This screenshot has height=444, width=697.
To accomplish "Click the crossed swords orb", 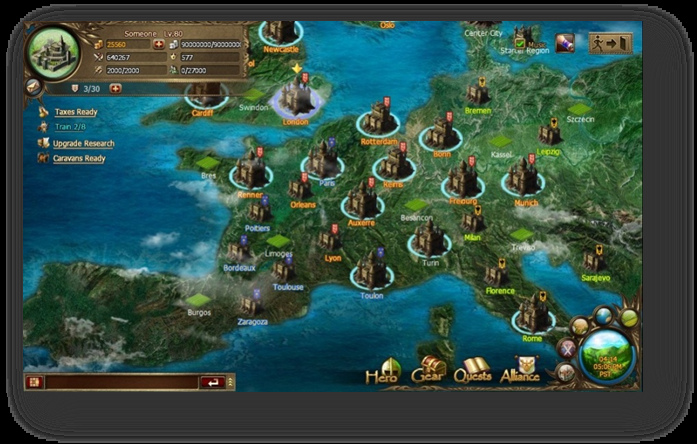I will pyautogui.click(x=567, y=349).
